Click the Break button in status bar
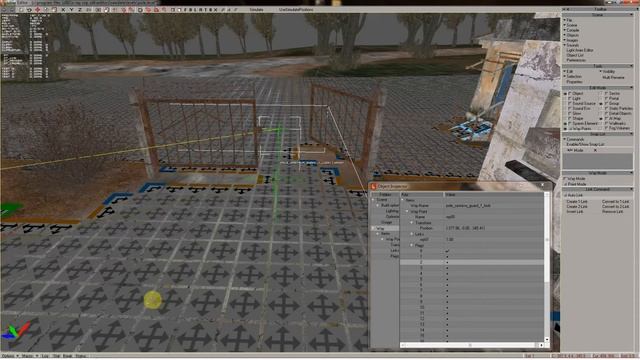 67,356
